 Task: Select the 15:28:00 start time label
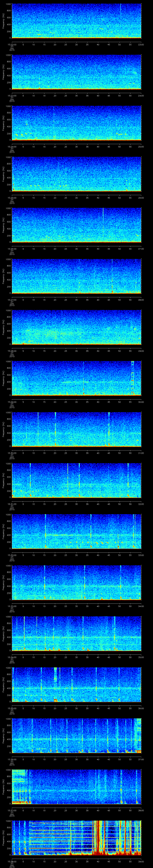pyautogui.click(x=12, y=351)
